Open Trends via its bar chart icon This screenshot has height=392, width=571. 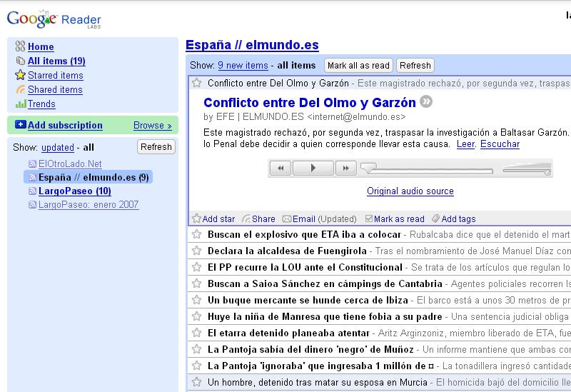pyautogui.click(x=20, y=104)
